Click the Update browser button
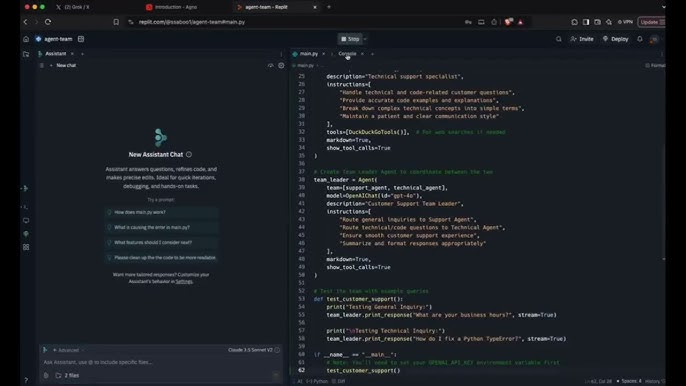This screenshot has height=386, width=686. 651,22
